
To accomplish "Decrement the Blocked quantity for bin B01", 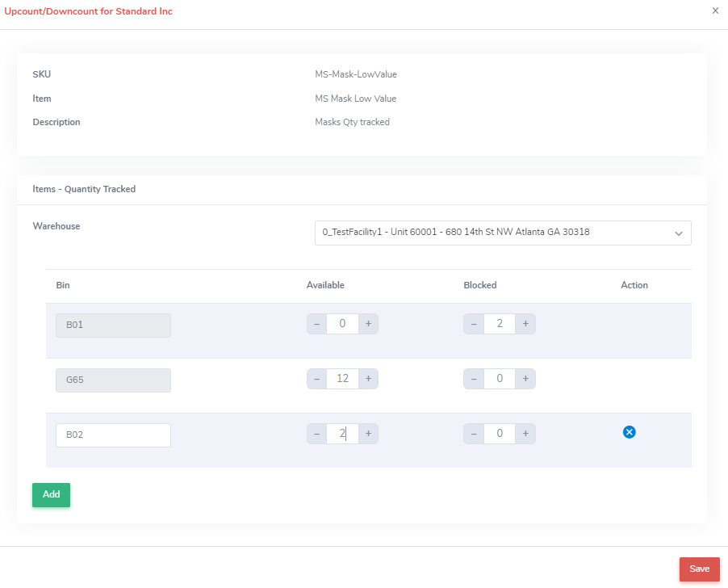I will tap(473, 323).
